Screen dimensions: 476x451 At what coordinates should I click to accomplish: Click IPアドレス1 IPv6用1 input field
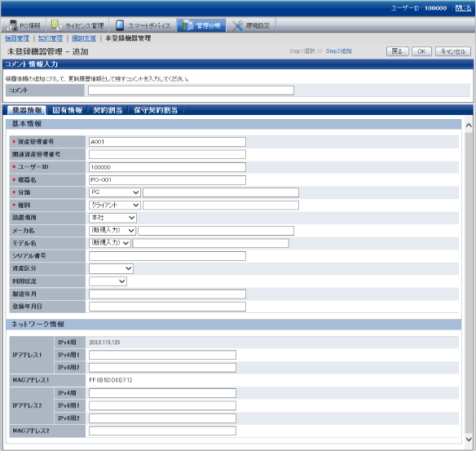coord(162,355)
